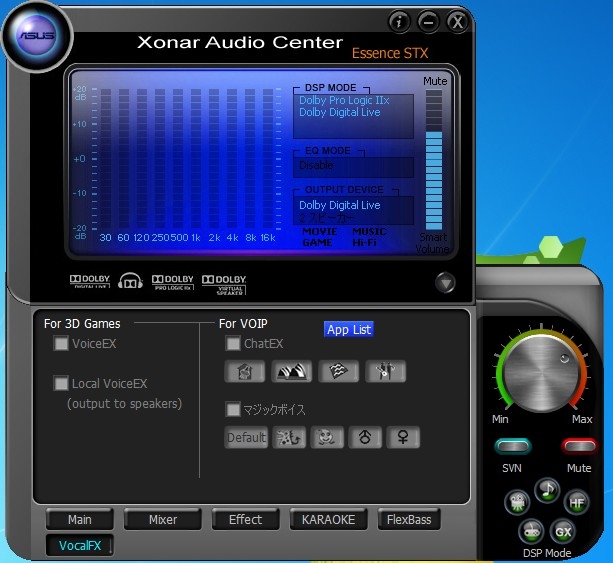The width and height of the screenshot is (613, 563).
Task: Switch to the VocalFX tab
Action: 80,545
